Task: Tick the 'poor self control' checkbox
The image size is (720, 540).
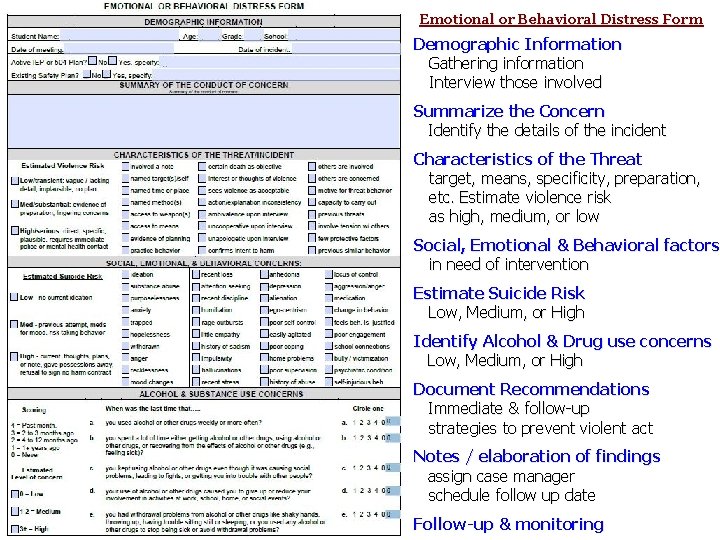Action: 264,322
